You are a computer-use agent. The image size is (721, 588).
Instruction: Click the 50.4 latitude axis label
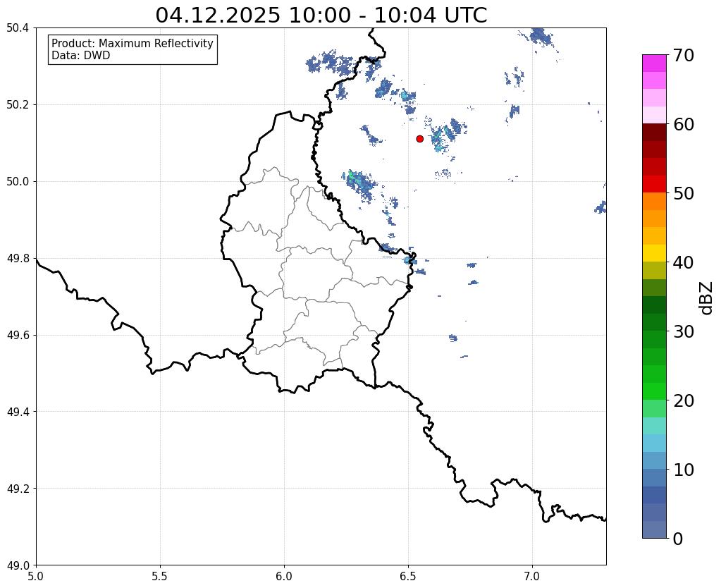tap(18, 28)
